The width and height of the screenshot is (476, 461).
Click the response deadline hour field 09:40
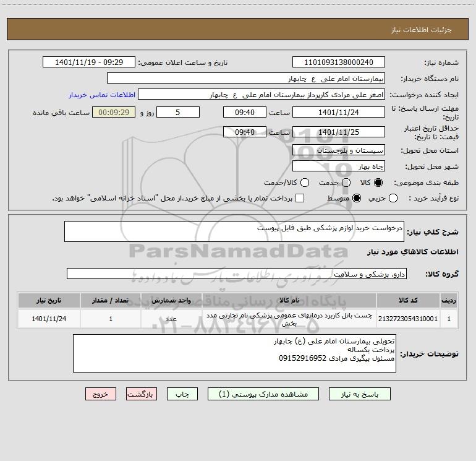(x=245, y=112)
